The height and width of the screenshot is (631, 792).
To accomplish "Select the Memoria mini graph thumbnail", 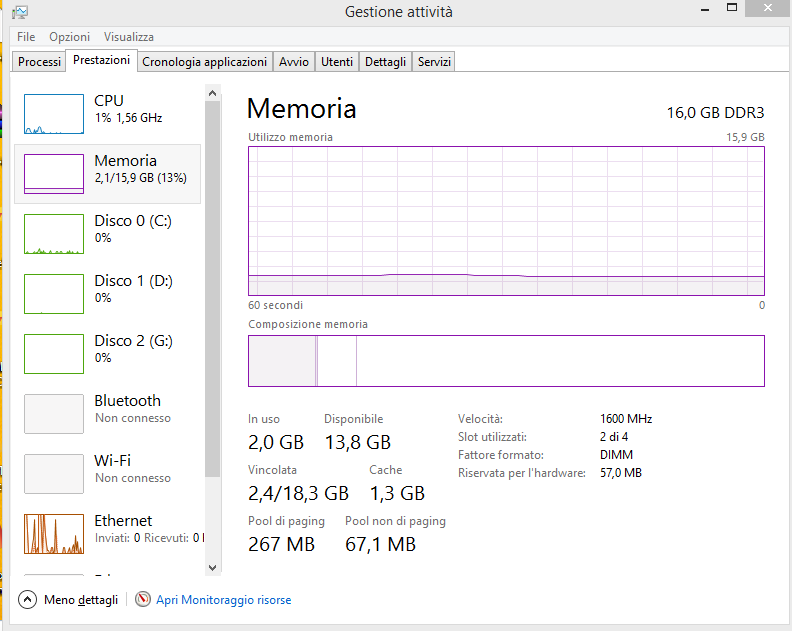I will [x=54, y=174].
